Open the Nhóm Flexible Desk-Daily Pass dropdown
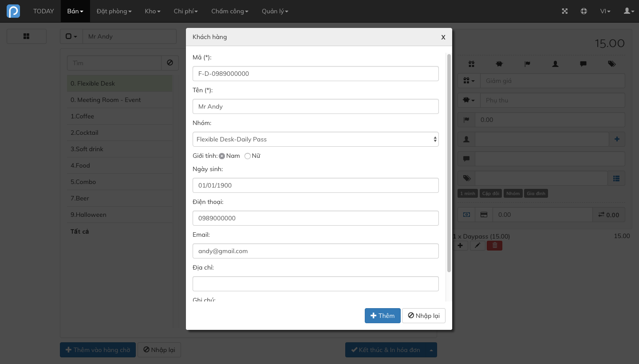639x364 pixels. point(316,139)
